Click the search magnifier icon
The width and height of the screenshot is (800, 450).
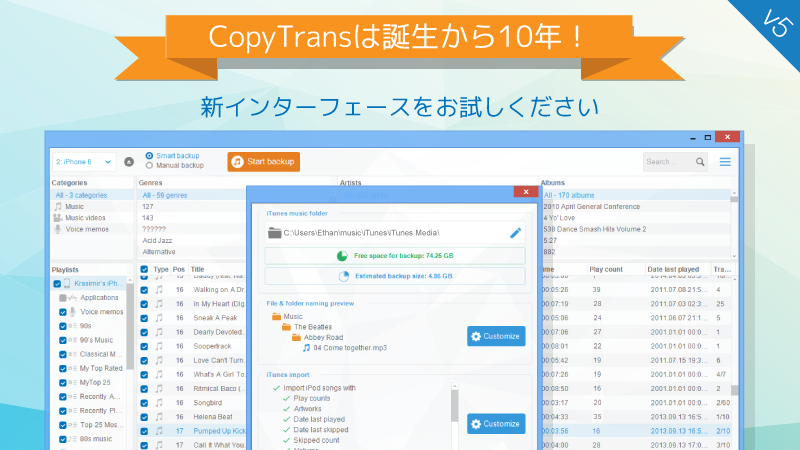700,161
